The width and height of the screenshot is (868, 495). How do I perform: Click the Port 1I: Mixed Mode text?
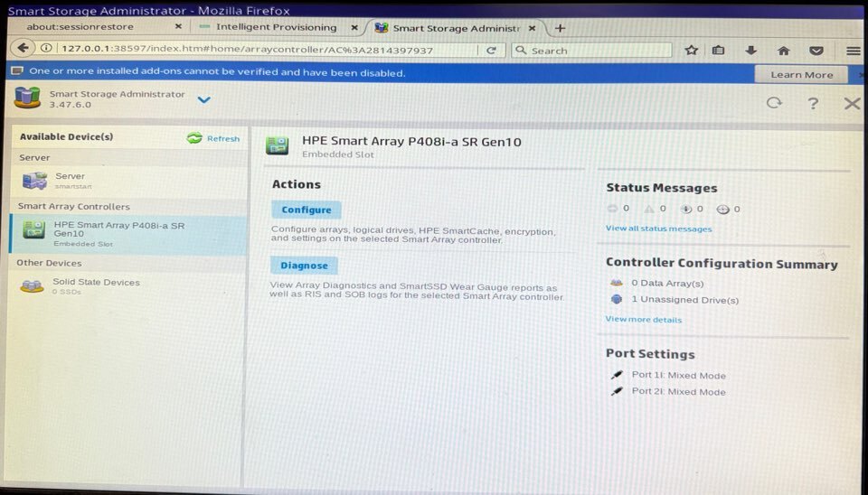click(679, 375)
